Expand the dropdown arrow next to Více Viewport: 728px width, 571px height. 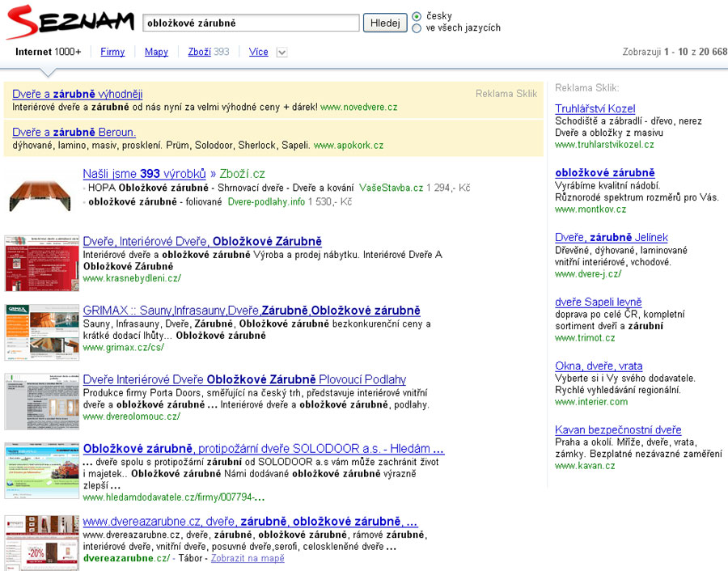coord(281,52)
